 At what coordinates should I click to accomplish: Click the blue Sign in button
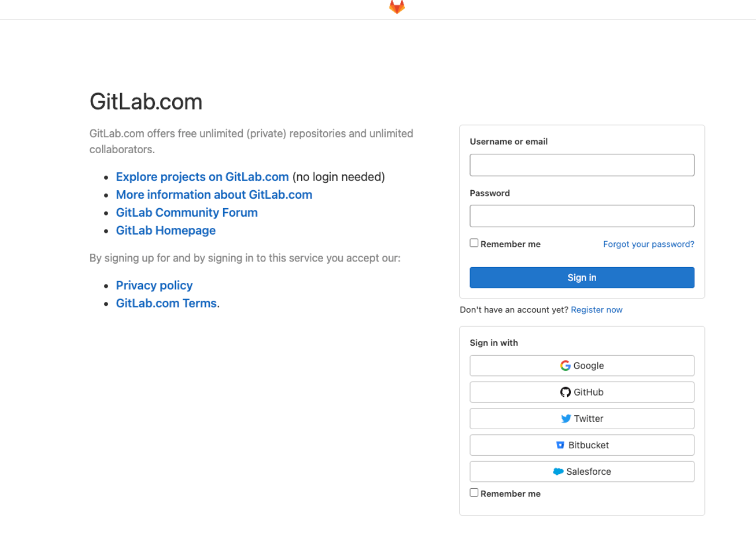582,277
